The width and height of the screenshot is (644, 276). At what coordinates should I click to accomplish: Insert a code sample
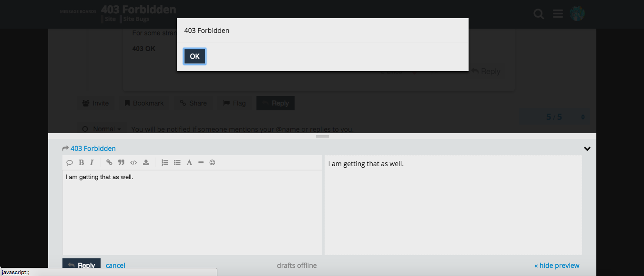coord(133,162)
